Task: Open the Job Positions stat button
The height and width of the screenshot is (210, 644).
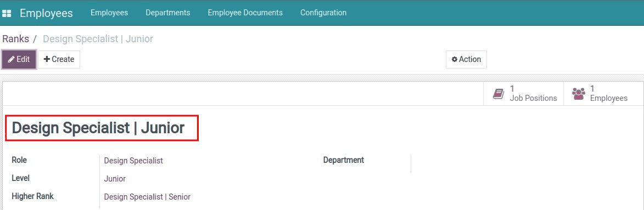Action: pyautogui.click(x=523, y=94)
